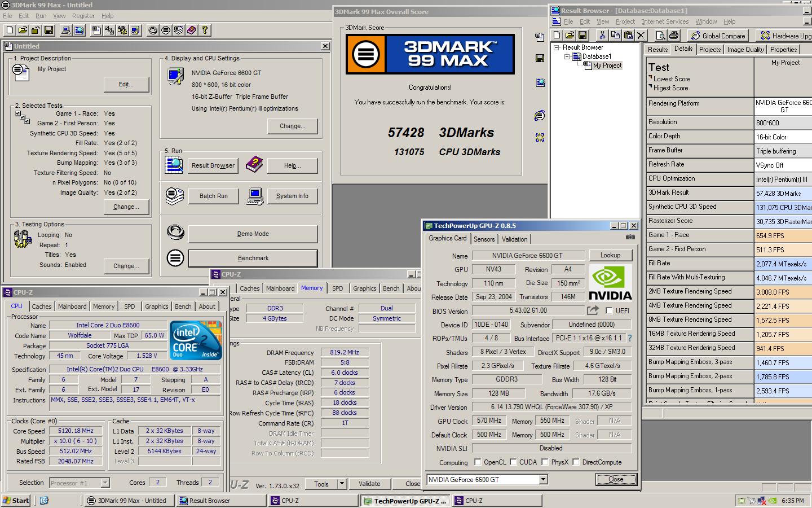Click Lookup button in GPU-Z
The height and width of the screenshot is (508, 812).
pyautogui.click(x=610, y=255)
